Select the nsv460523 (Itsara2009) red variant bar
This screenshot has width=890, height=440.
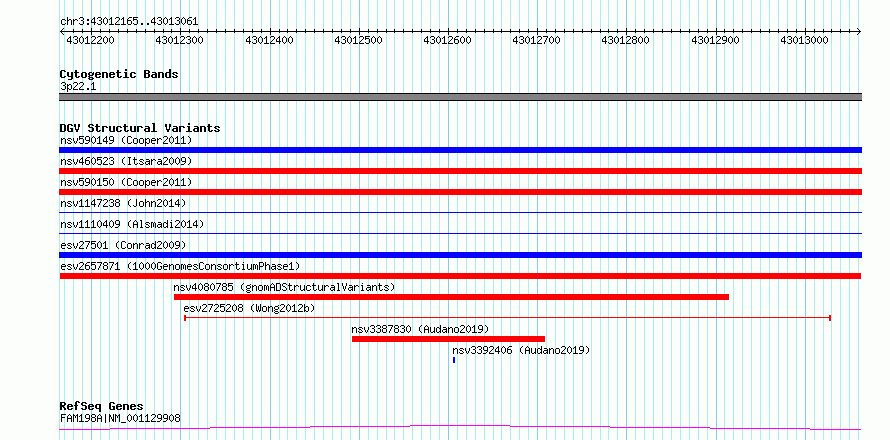click(460, 171)
